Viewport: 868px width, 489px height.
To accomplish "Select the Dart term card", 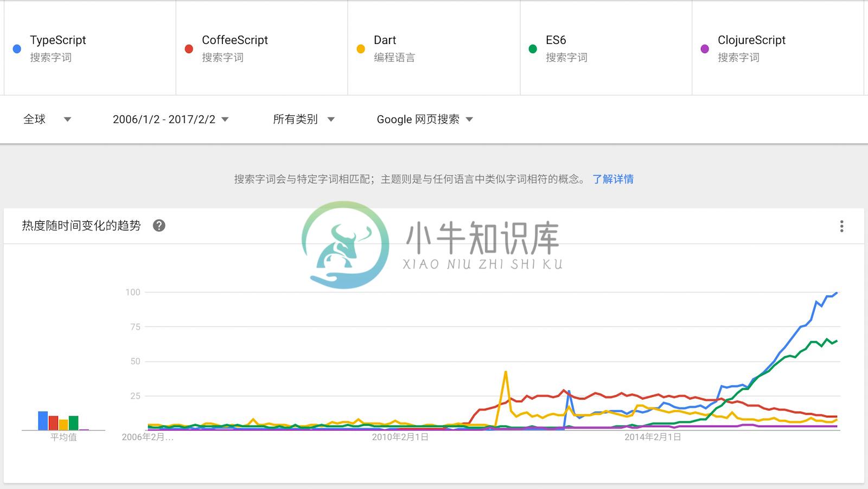I will tap(434, 48).
